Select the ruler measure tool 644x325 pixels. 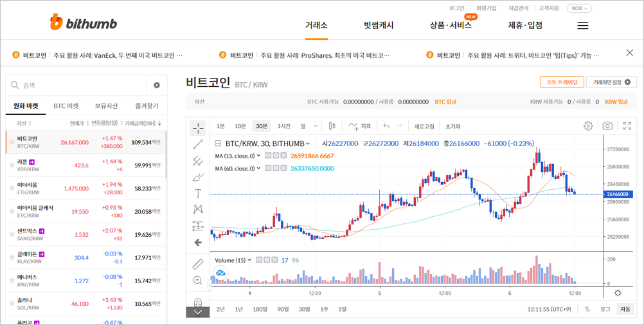[197, 264]
